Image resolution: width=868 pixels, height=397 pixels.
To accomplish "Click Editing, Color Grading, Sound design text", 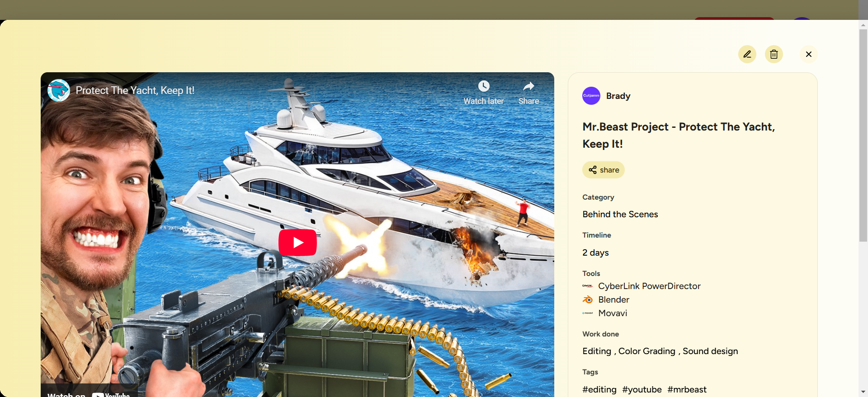I will [660, 351].
